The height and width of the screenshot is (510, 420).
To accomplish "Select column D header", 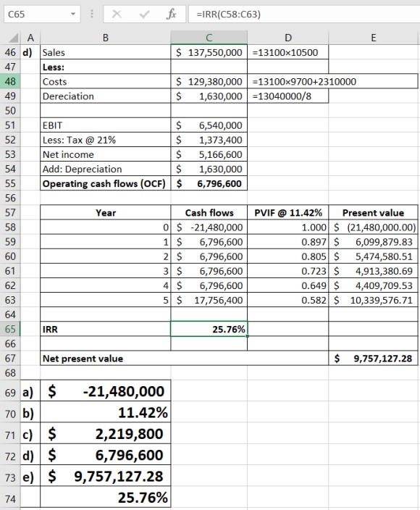I will click(288, 38).
